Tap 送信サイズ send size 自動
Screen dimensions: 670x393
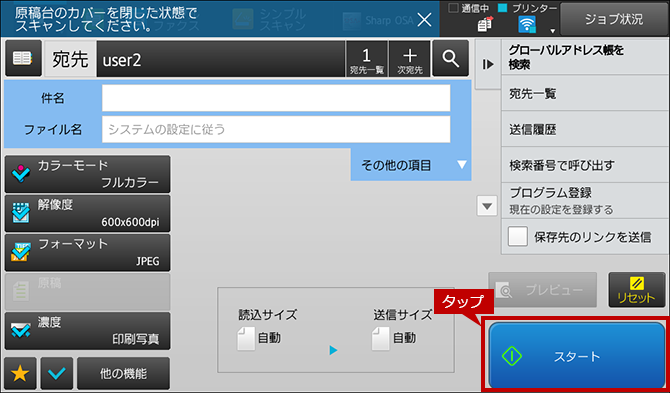[394, 339]
